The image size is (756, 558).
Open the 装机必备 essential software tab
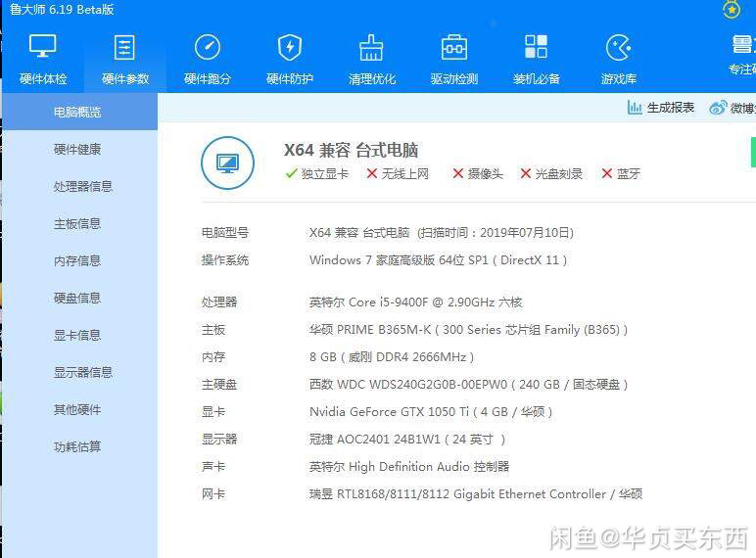click(536, 59)
